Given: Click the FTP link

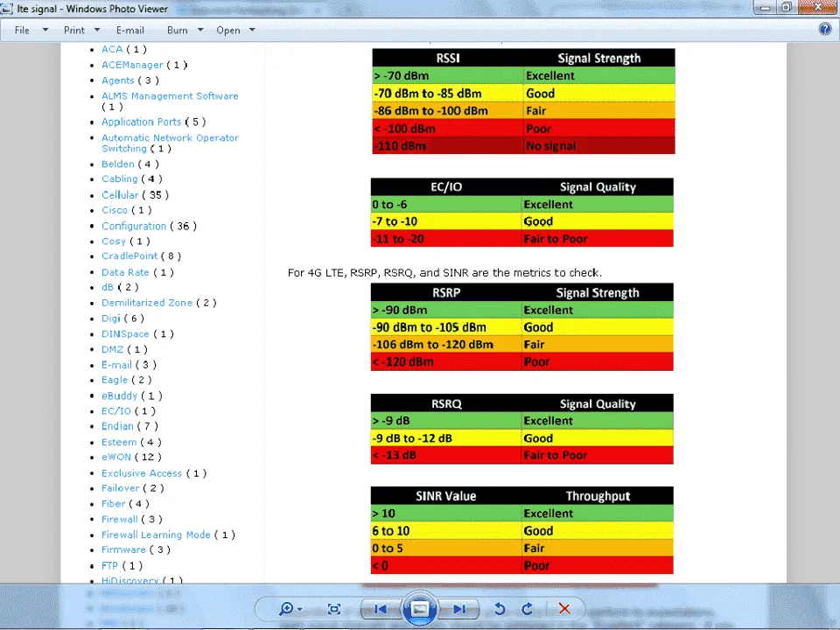Looking at the screenshot, I should 109,566.
